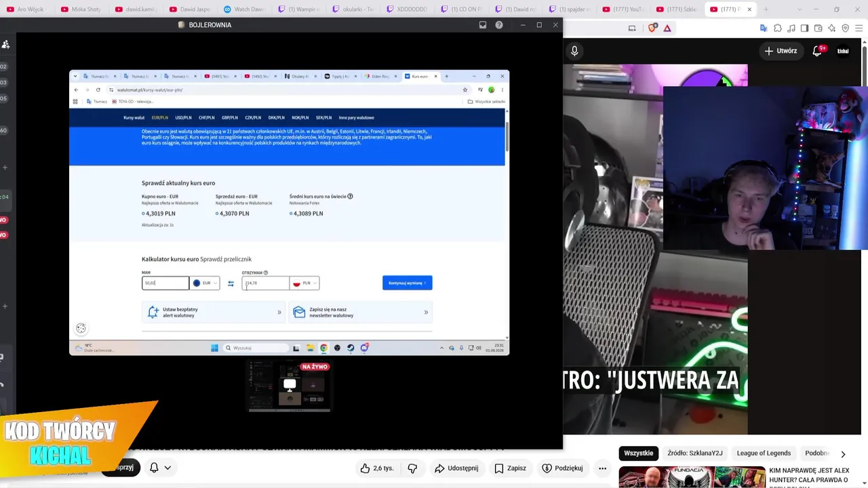Click the NA ŻYWO stream preview thumbnail
Image resolution: width=868 pixels, height=488 pixels.
click(x=290, y=386)
